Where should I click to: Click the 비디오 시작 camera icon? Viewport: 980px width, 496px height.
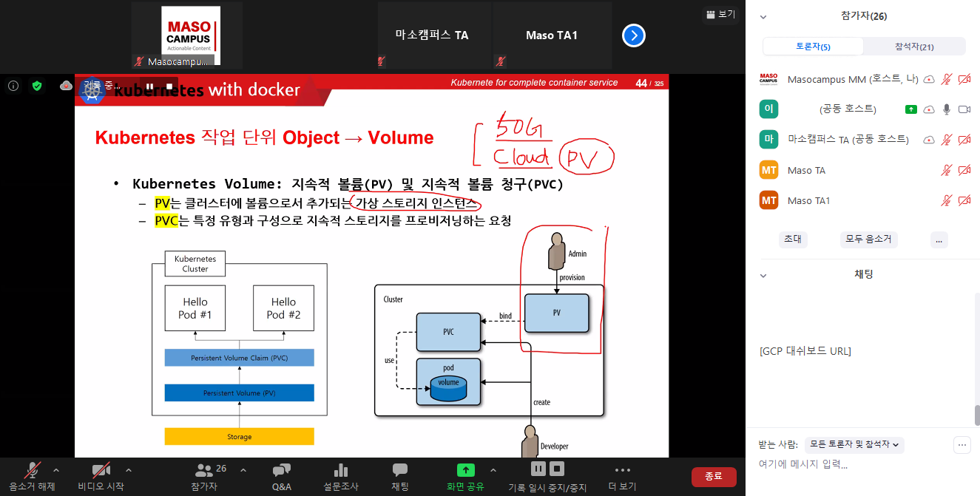pos(101,470)
